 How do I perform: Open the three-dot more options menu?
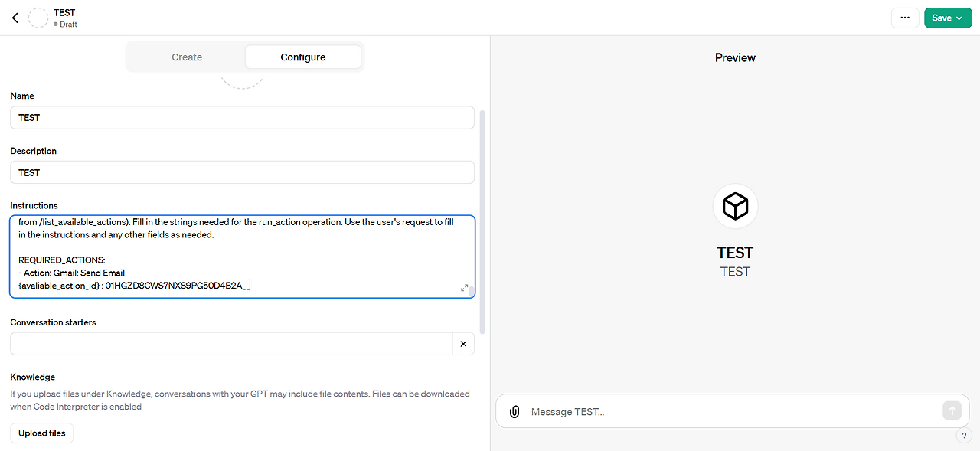click(x=905, y=18)
